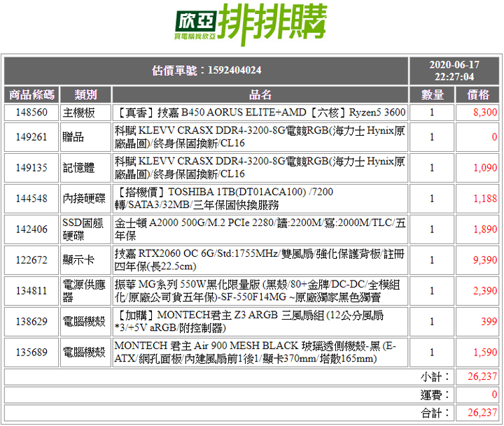Select barcode 134811
504x426 pixels.
[31, 291]
